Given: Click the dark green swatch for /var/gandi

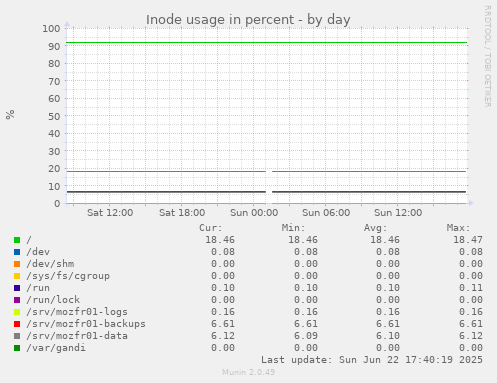Looking at the screenshot, I should tap(17, 348).
